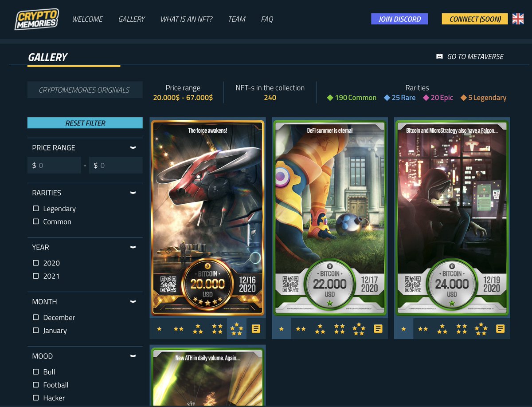
Task: Collapse the YEAR filter section
Action: point(133,247)
